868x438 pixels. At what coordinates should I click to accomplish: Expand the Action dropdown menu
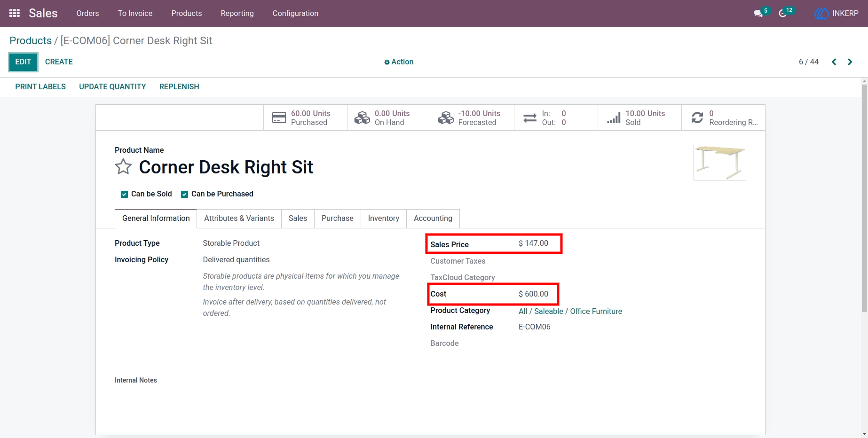click(x=399, y=62)
